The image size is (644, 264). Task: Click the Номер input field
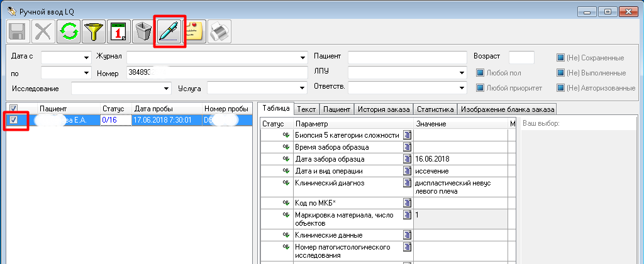pos(217,73)
